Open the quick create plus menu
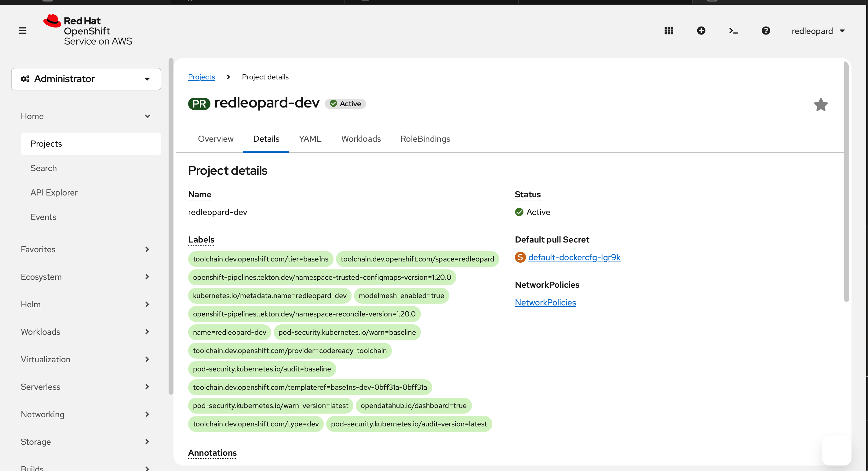 point(701,31)
